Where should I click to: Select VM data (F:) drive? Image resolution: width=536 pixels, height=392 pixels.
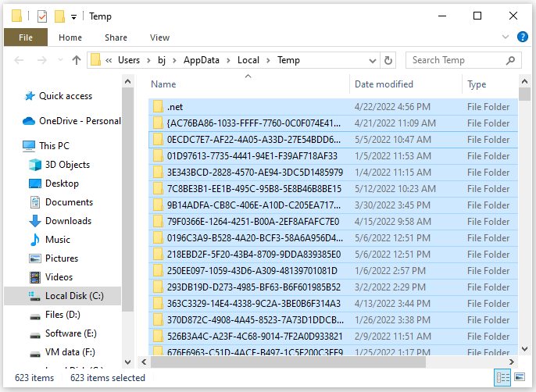[x=62, y=352]
